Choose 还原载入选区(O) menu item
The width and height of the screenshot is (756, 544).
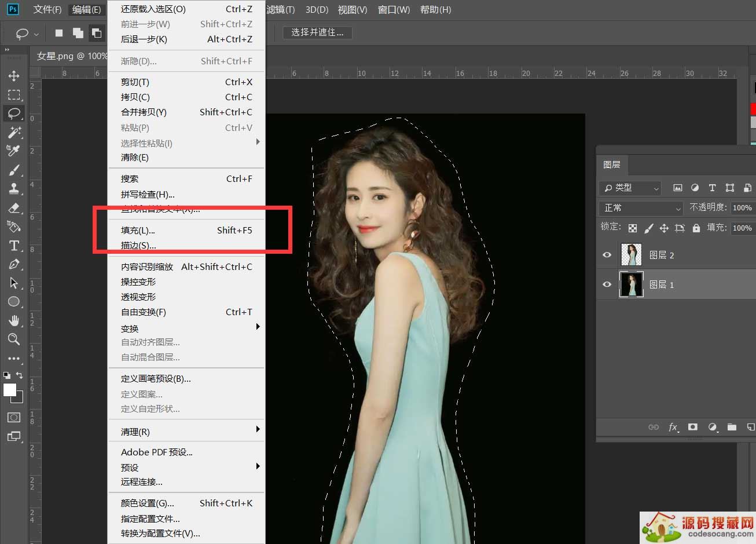point(186,9)
